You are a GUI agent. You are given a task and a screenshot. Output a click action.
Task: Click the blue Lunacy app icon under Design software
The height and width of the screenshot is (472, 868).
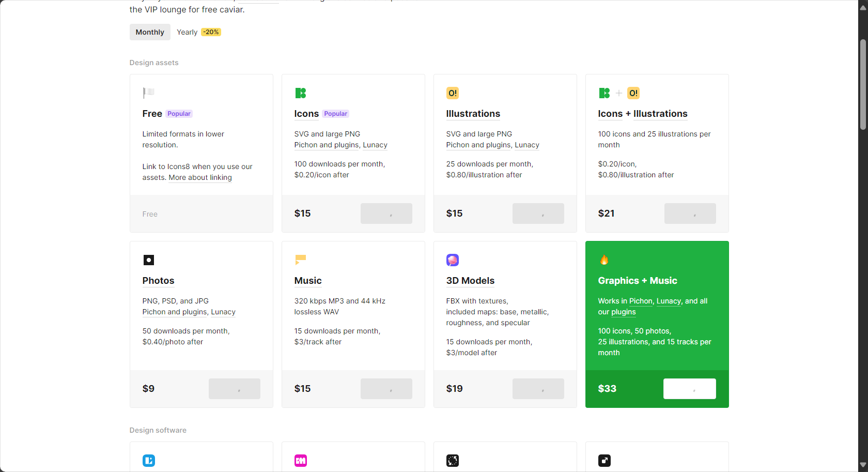(149, 461)
